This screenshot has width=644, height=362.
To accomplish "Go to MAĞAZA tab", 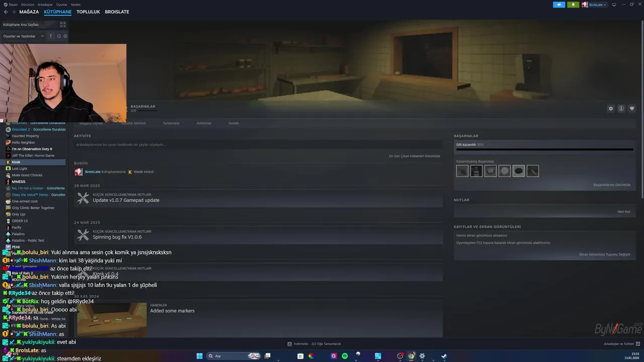I will (29, 12).
